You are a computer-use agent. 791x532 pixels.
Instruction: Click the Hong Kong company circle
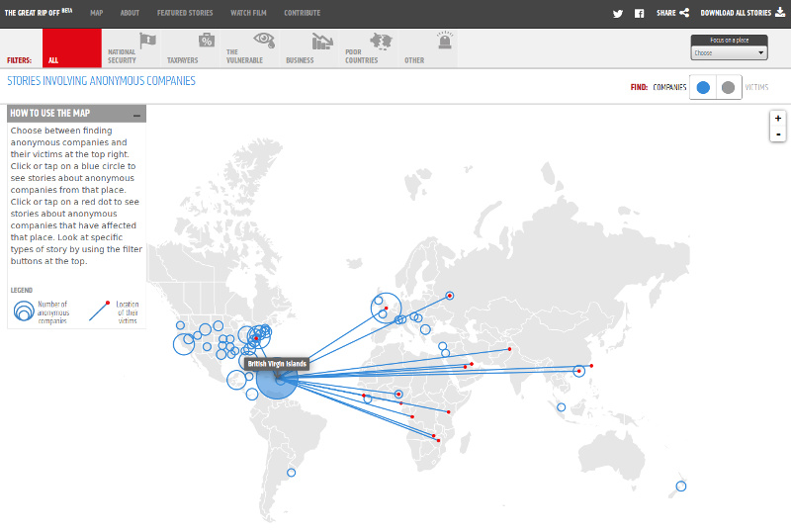579,372
